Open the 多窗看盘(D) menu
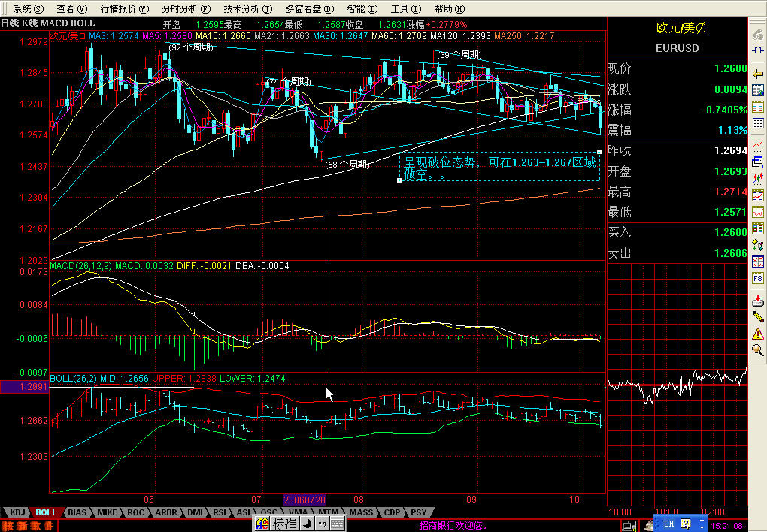Image resolution: width=767 pixels, height=532 pixels. pos(310,9)
